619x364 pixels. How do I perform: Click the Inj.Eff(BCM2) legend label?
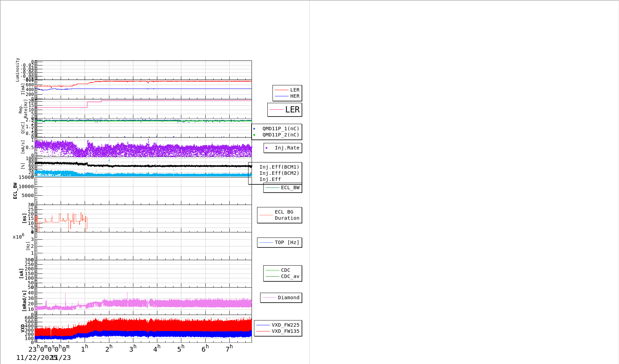coord(279,173)
